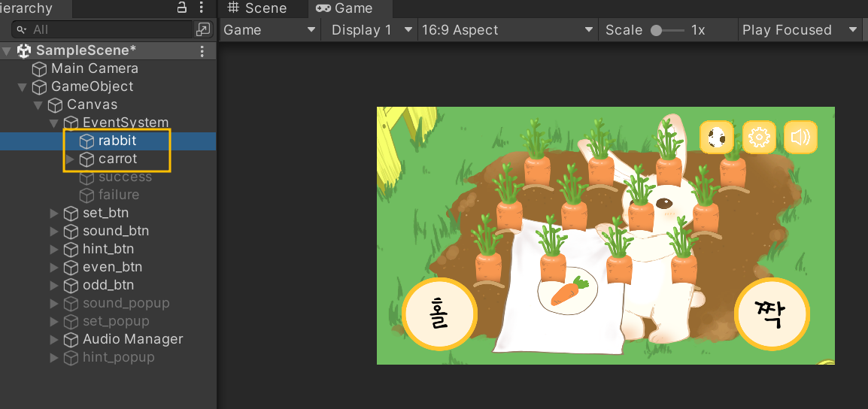The height and width of the screenshot is (409, 868).
Task: Select the carrot object
Action: pyautogui.click(x=117, y=159)
